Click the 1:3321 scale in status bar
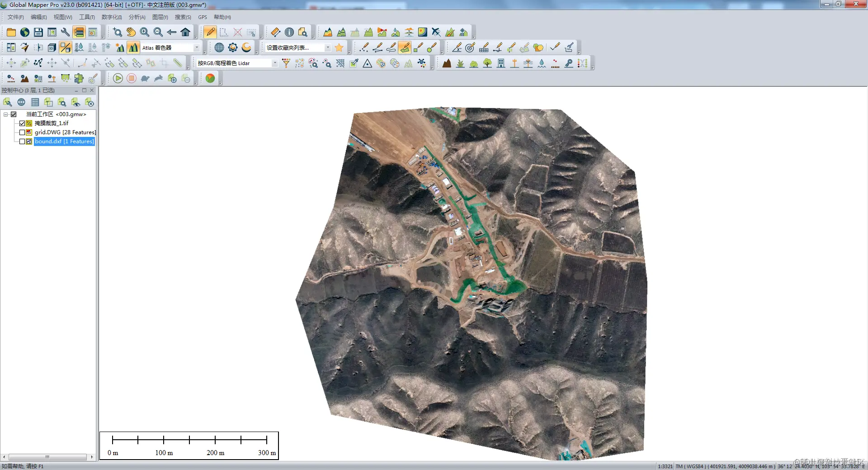 point(665,466)
